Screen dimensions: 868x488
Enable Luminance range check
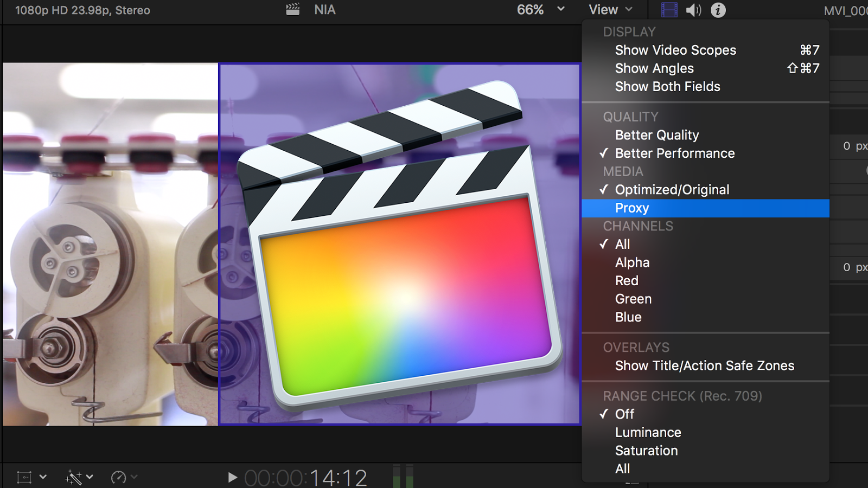point(705,433)
